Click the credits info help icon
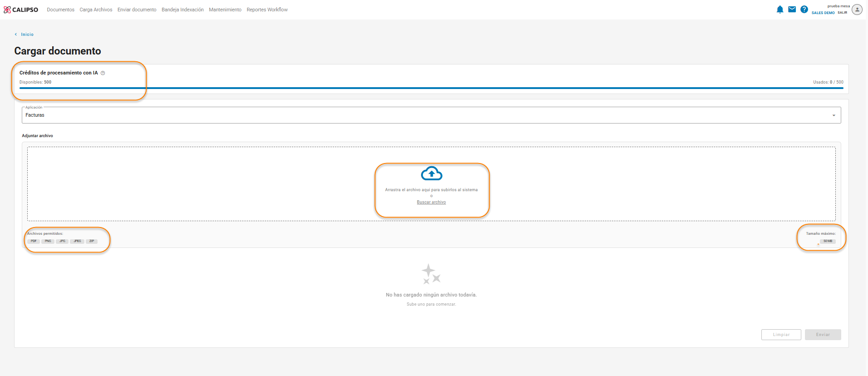Screen dimensions: 868x376 [103, 73]
